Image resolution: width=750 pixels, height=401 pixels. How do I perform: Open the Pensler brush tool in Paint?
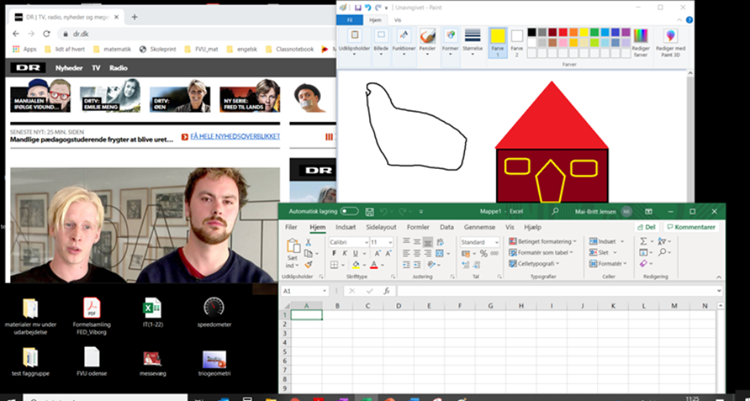pyautogui.click(x=427, y=39)
